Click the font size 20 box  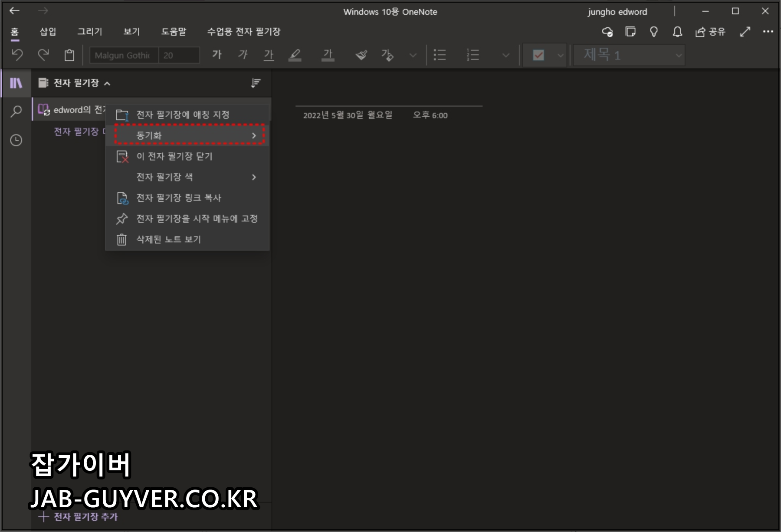[179, 55]
